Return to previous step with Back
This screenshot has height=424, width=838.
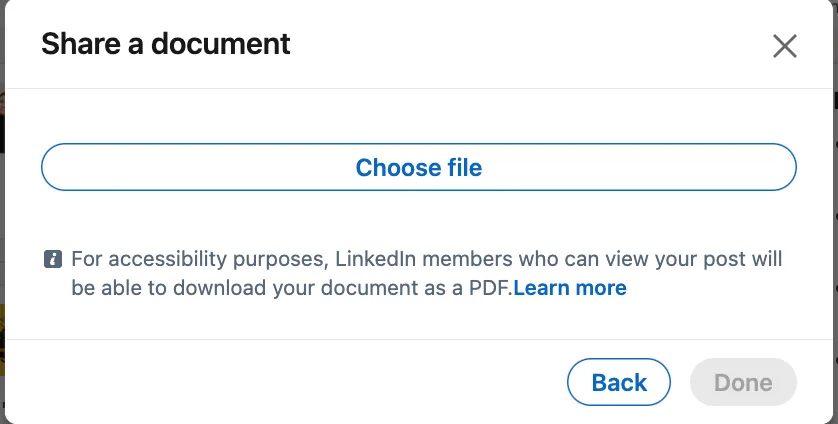[x=619, y=382]
